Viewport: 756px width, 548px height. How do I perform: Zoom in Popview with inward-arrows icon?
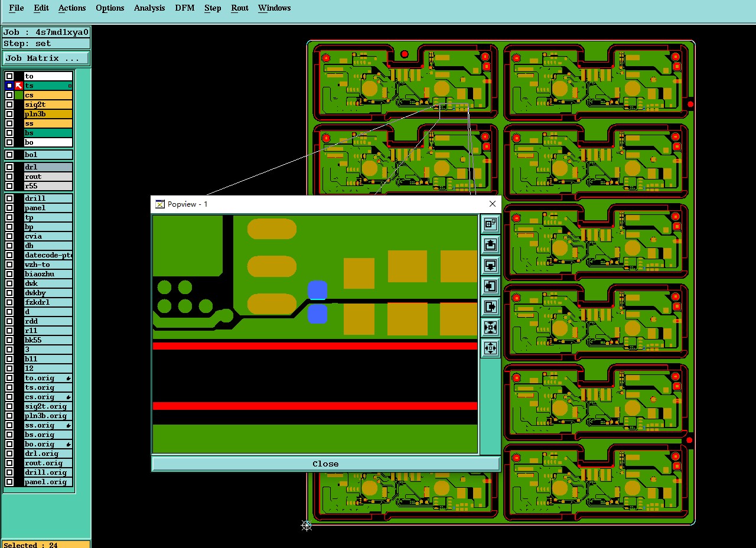(490, 327)
